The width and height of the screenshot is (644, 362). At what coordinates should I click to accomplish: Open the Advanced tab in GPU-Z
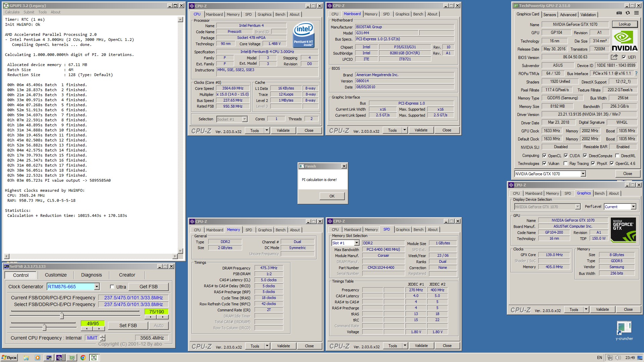coord(568,14)
